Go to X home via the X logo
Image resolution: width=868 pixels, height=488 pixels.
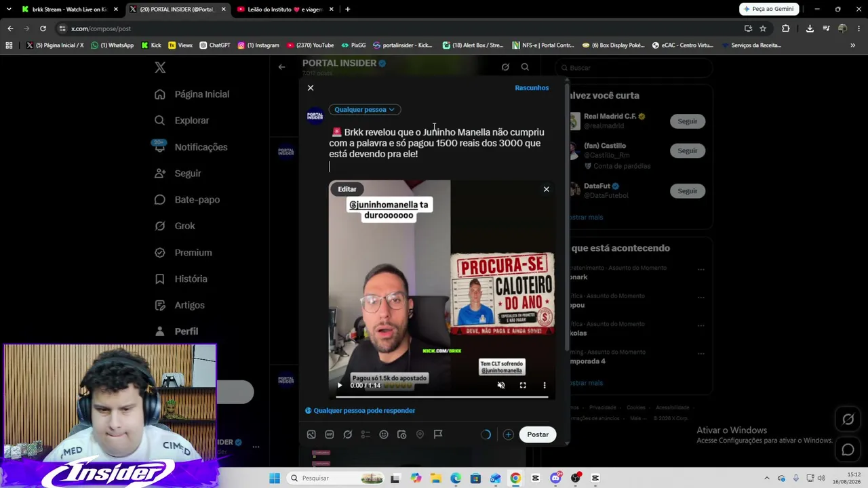tap(160, 67)
